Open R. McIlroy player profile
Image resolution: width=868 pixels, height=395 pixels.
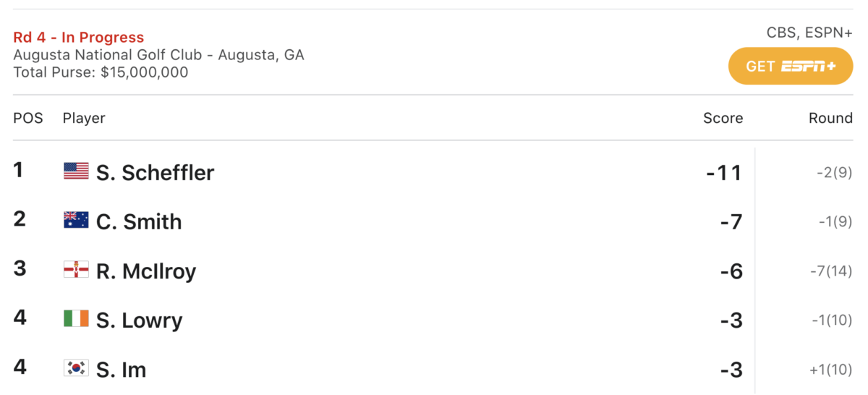[146, 271]
